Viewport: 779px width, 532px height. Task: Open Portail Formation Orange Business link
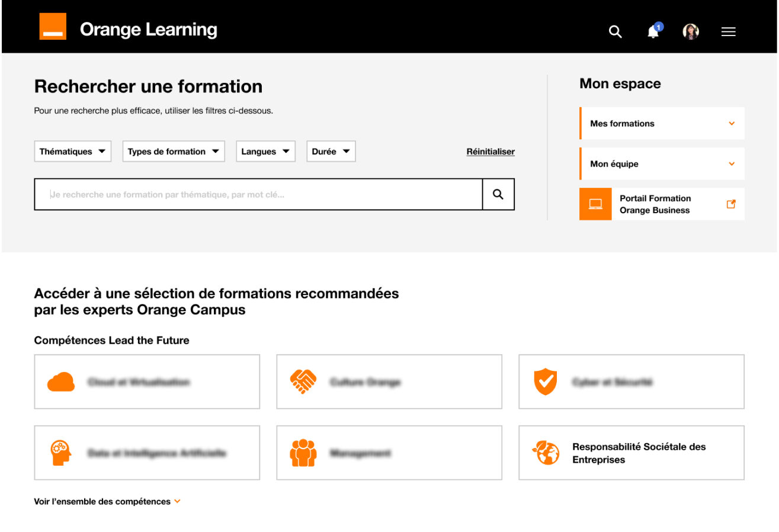[x=662, y=204]
